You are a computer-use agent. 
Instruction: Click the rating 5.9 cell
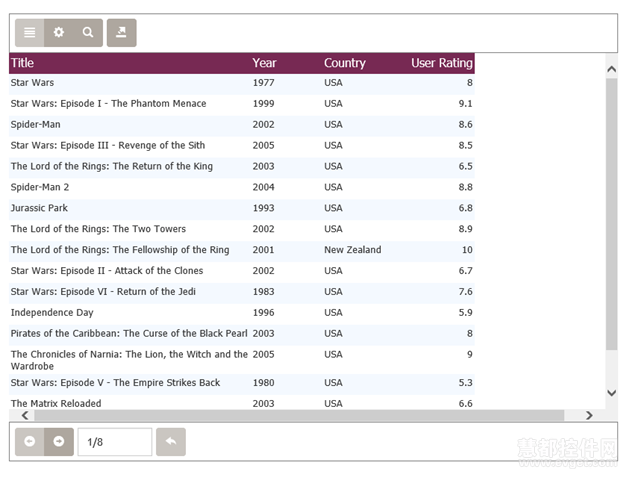(x=466, y=313)
